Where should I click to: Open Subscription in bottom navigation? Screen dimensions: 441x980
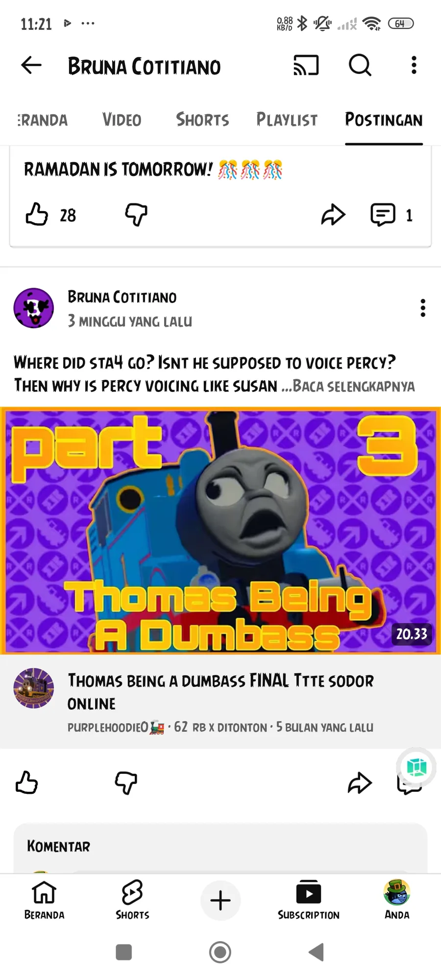coord(308,900)
